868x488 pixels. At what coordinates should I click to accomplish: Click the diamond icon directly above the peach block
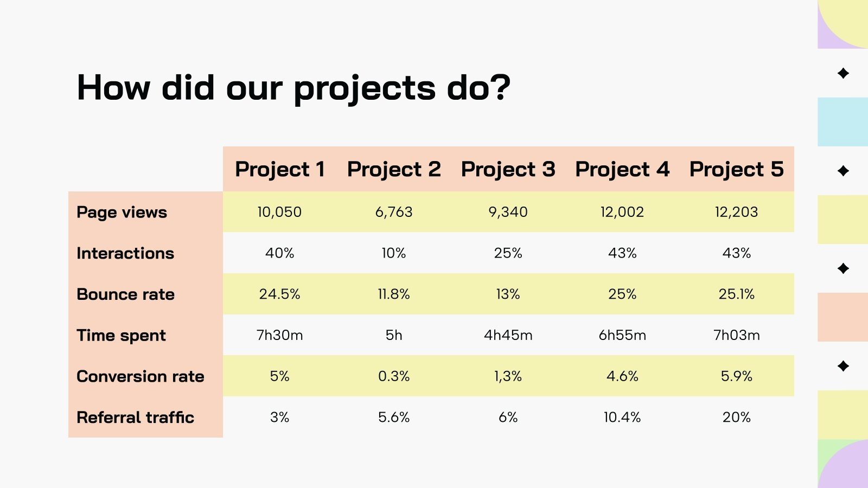(x=843, y=268)
